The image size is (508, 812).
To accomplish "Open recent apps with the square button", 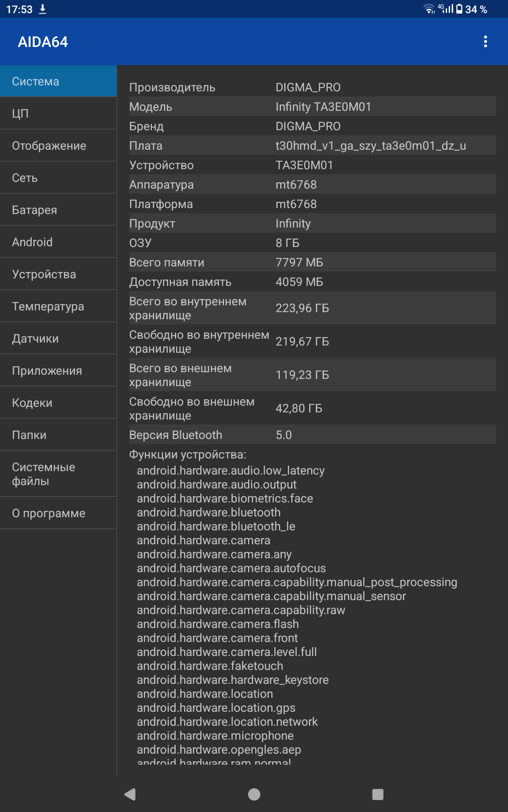I will [378, 794].
